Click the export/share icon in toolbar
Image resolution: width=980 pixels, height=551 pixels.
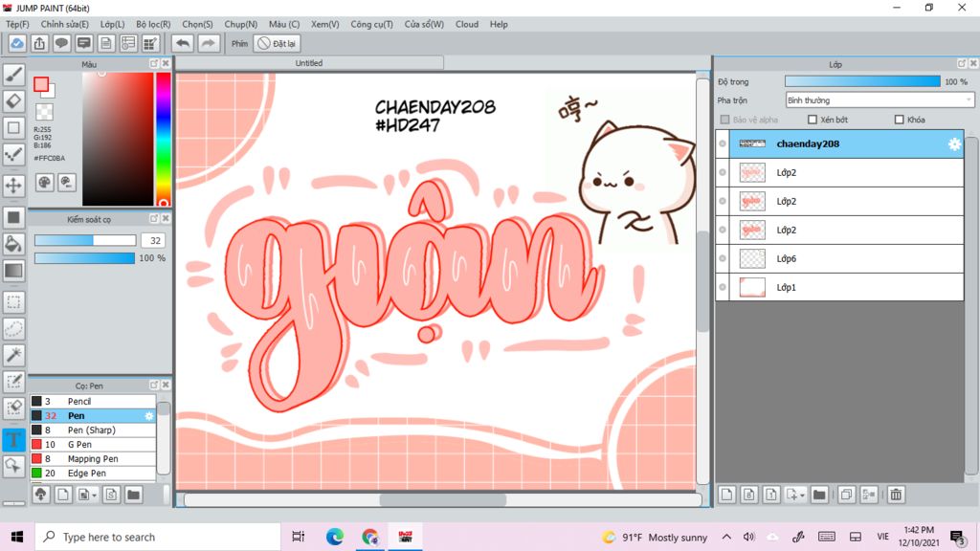point(39,44)
